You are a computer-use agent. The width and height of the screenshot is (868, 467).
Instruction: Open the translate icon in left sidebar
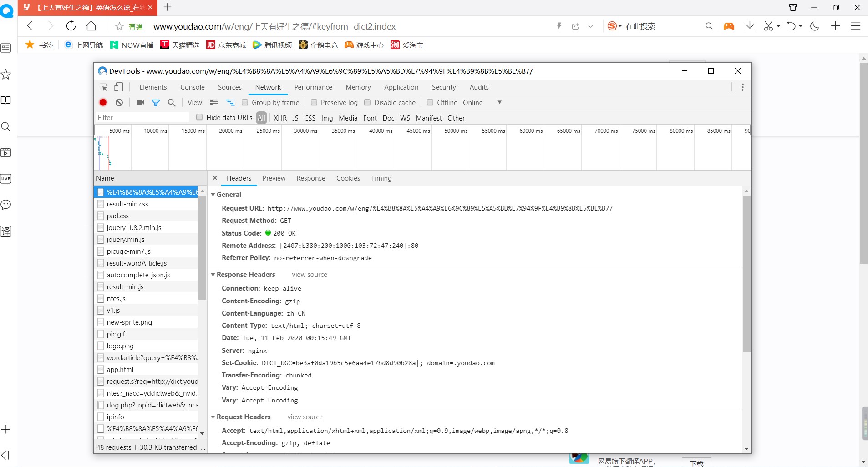tap(6, 231)
